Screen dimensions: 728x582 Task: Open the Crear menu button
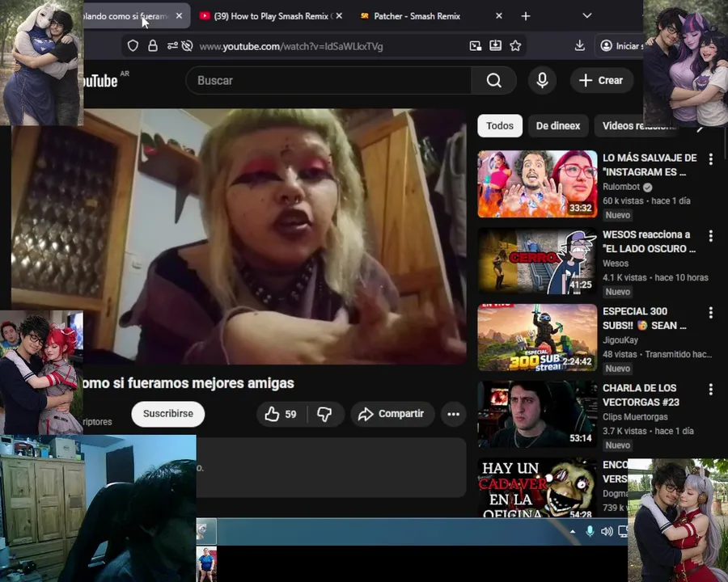(x=601, y=80)
